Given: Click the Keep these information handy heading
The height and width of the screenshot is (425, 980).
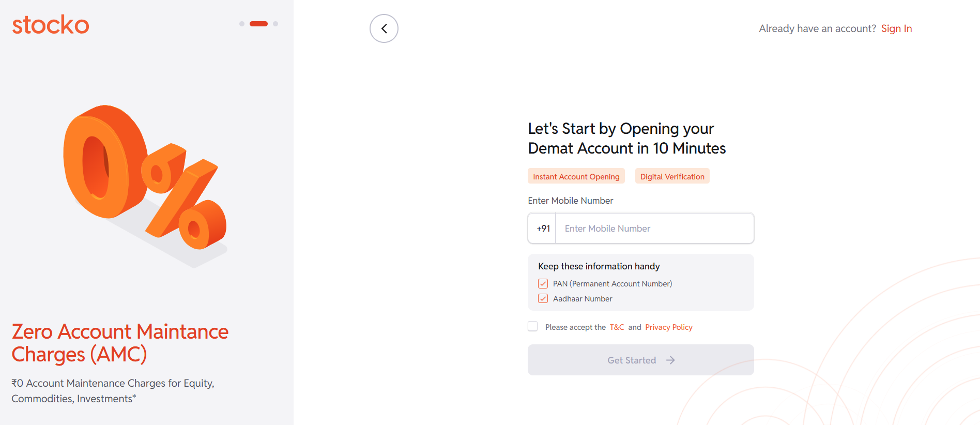Looking at the screenshot, I should pyautogui.click(x=599, y=266).
